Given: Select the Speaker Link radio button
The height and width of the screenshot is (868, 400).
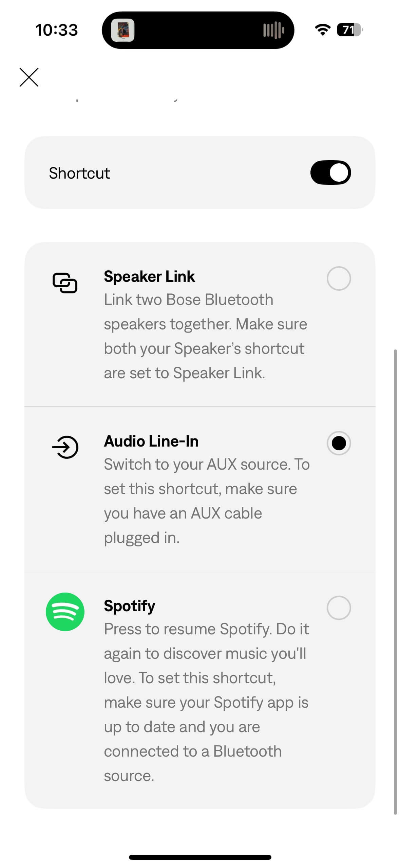Looking at the screenshot, I should [x=338, y=278].
